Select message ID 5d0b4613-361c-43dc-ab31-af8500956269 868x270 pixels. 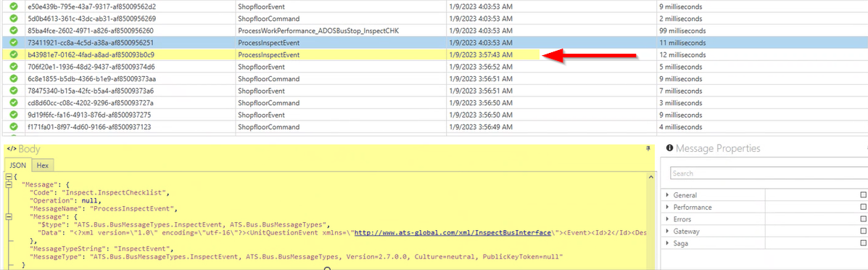(x=91, y=18)
